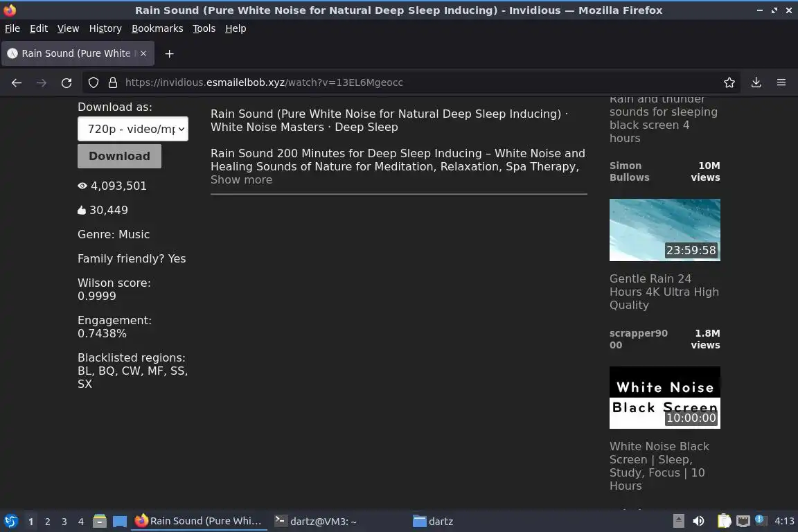This screenshot has height=532, width=798.
Task: Go back to the previous page
Action: 17,82
